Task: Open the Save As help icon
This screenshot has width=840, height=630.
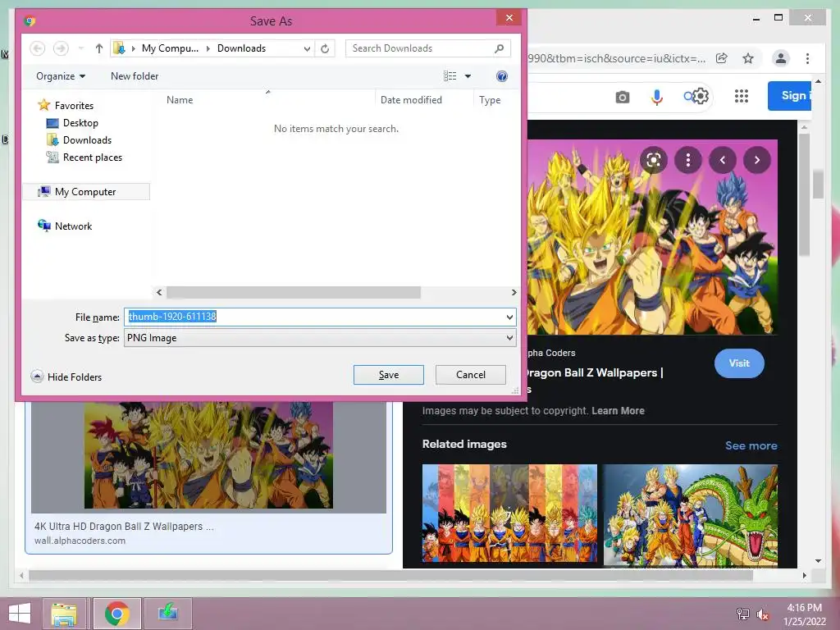Action: click(501, 76)
